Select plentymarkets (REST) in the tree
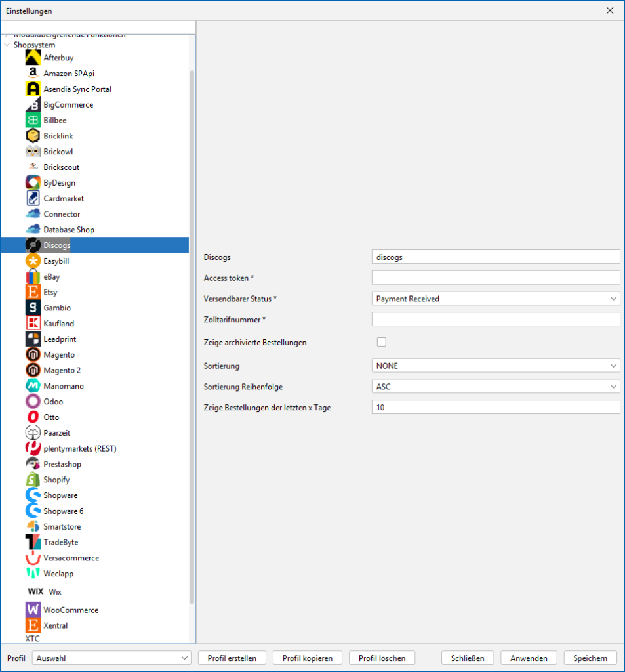This screenshot has height=672, width=625. point(79,449)
